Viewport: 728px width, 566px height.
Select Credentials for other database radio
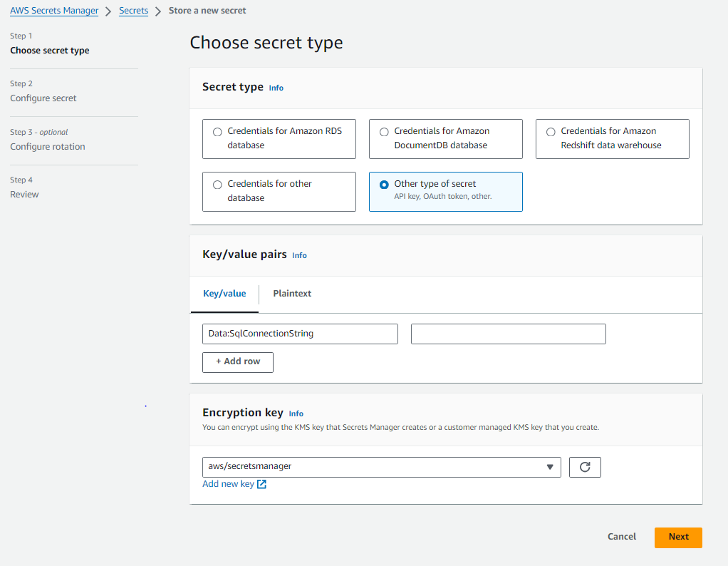pos(217,185)
